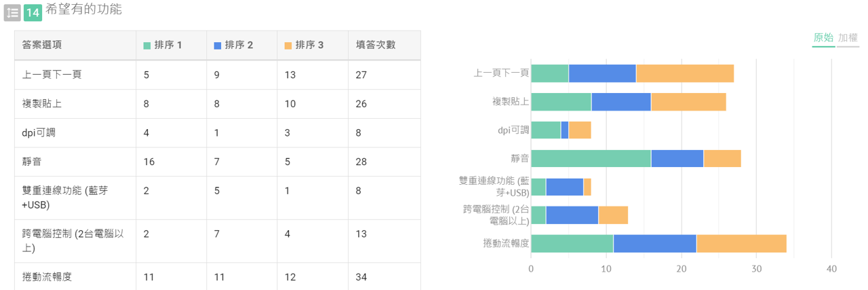Viewport: 868px width, 290px height.
Task: Click the 捲動流暢度 row total 34
Action: [x=361, y=276]
